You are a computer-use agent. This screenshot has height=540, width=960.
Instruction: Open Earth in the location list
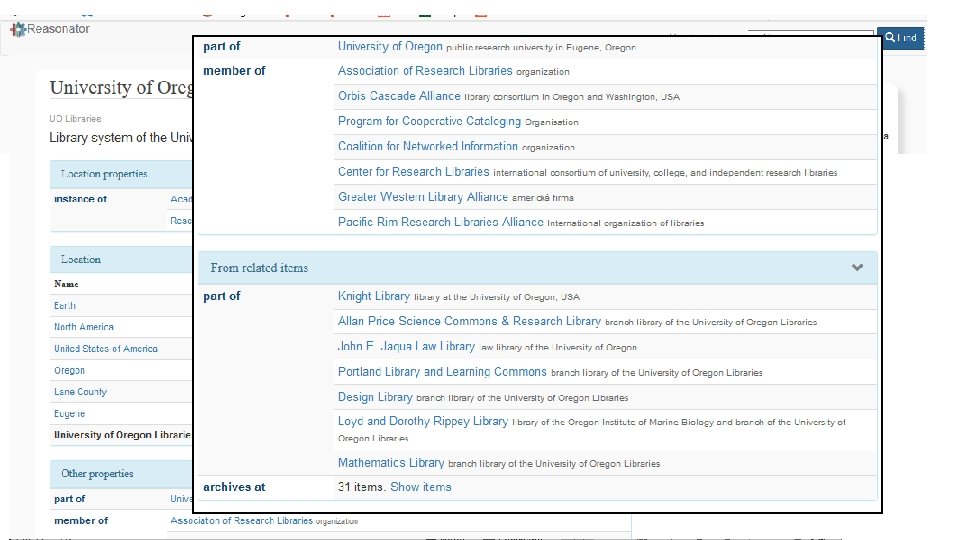65,306
